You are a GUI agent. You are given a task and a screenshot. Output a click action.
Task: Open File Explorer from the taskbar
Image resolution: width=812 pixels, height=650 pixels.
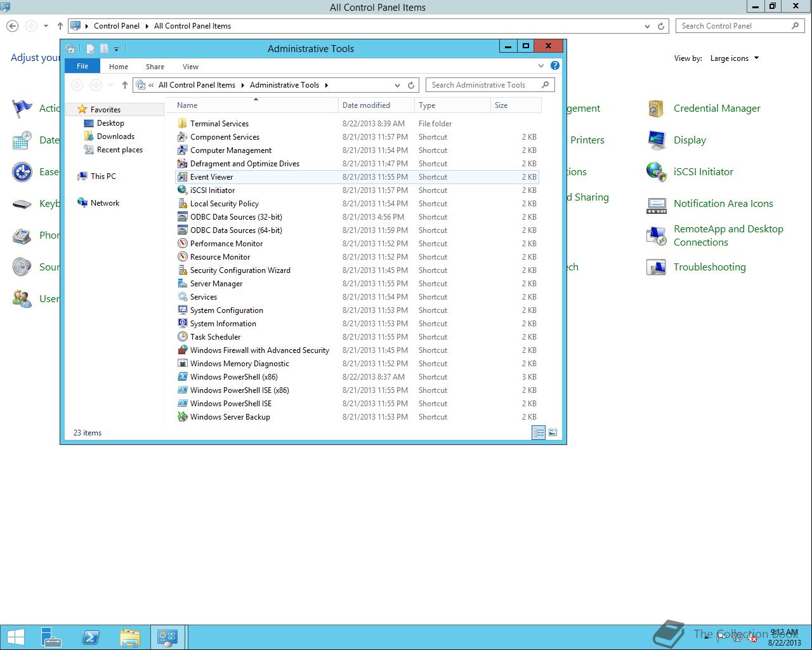click(x=129, y=637)
